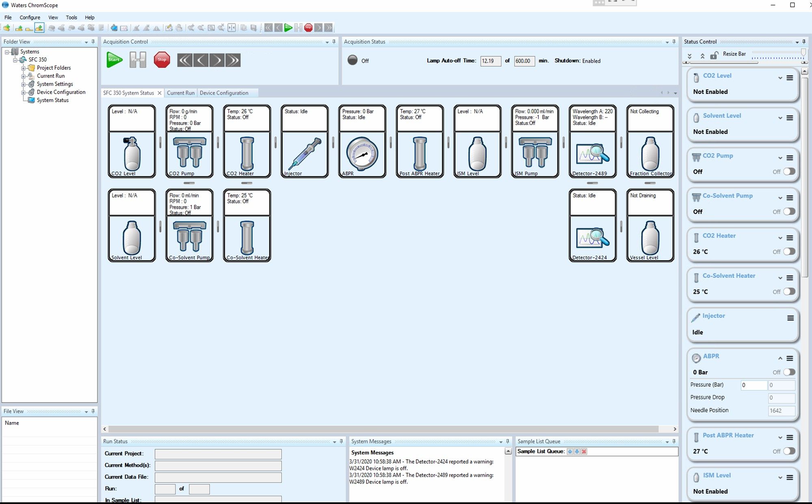Click the Pause acquisition button
This screenshot has width=812, height=504.
(x=138, y=60)
